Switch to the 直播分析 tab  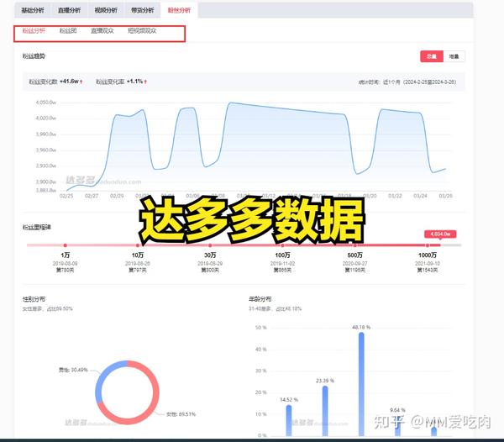click(69, 10)
